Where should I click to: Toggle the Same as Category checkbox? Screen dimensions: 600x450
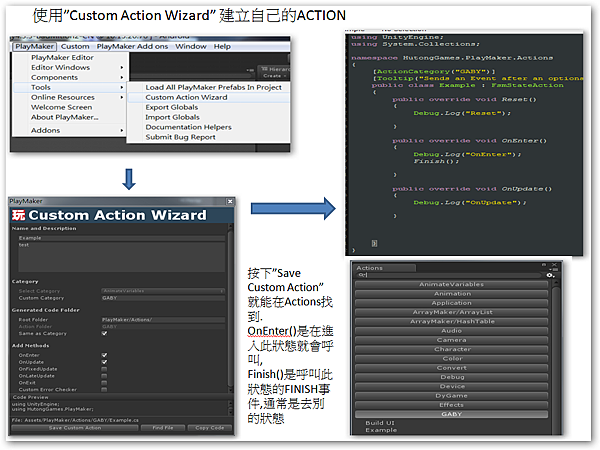(104, 333)
